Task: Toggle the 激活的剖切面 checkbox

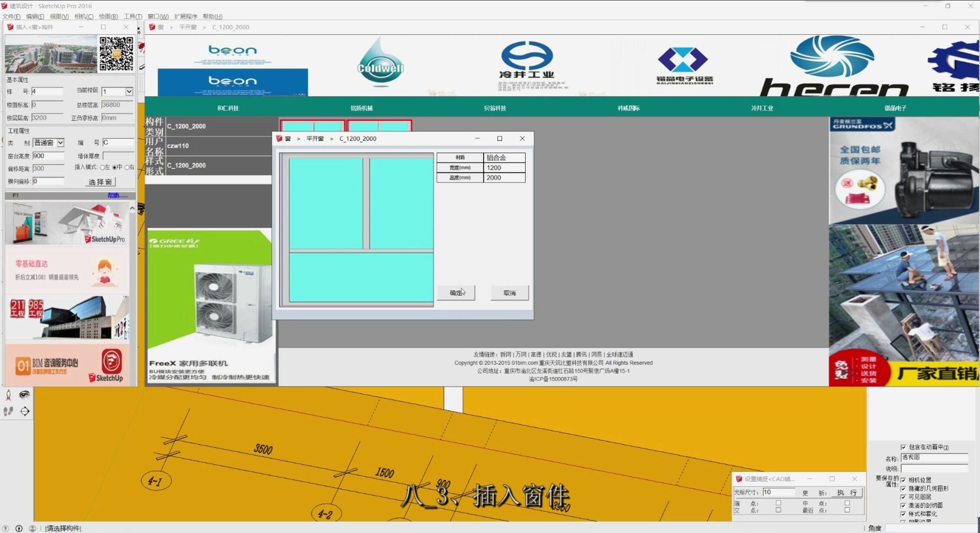Action: point(903,505)
